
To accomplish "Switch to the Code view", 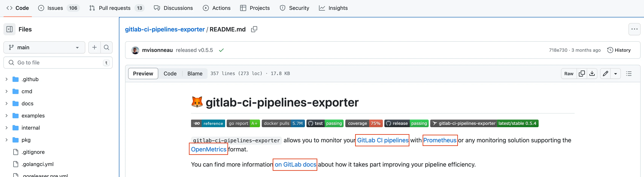I will 170,74.
